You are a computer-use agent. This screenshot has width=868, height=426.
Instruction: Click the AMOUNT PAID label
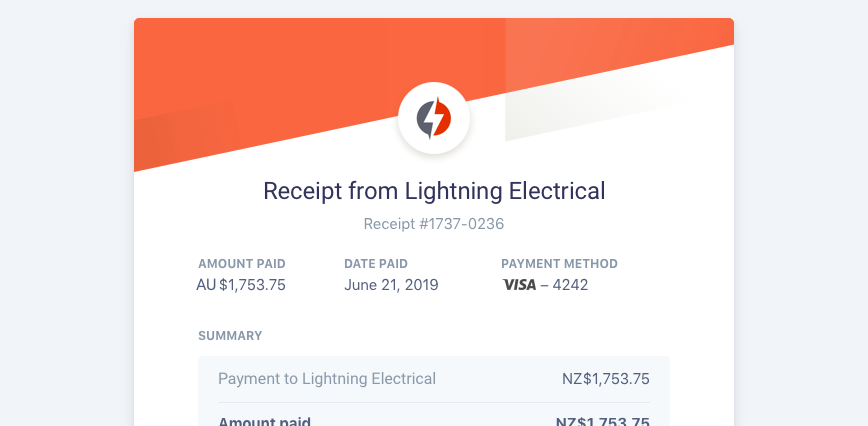(242, 264)
